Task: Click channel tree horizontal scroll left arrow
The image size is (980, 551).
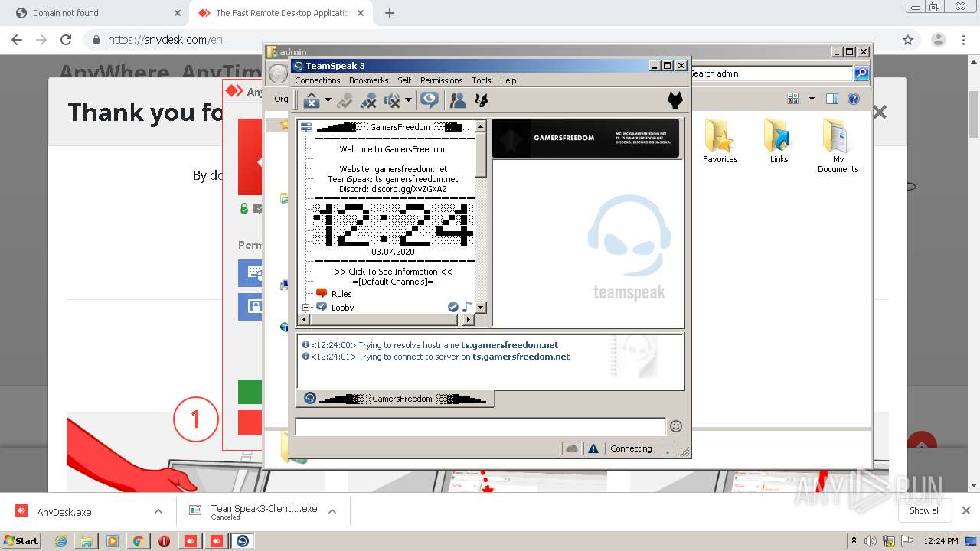Action: pyautogui.click(x=305, y=319)
